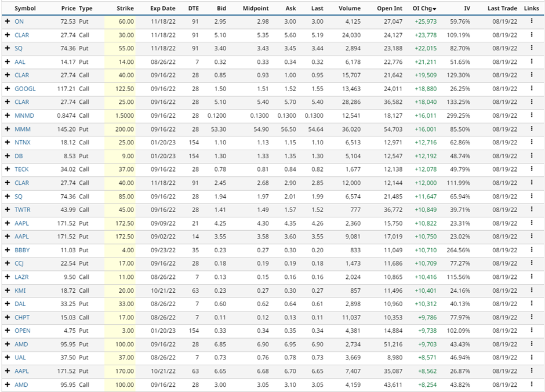Open three-dot menu for AMD 100.00 call row
This screenshot has width=545, height=392.
pyautogui.click(x=532, y=384)
